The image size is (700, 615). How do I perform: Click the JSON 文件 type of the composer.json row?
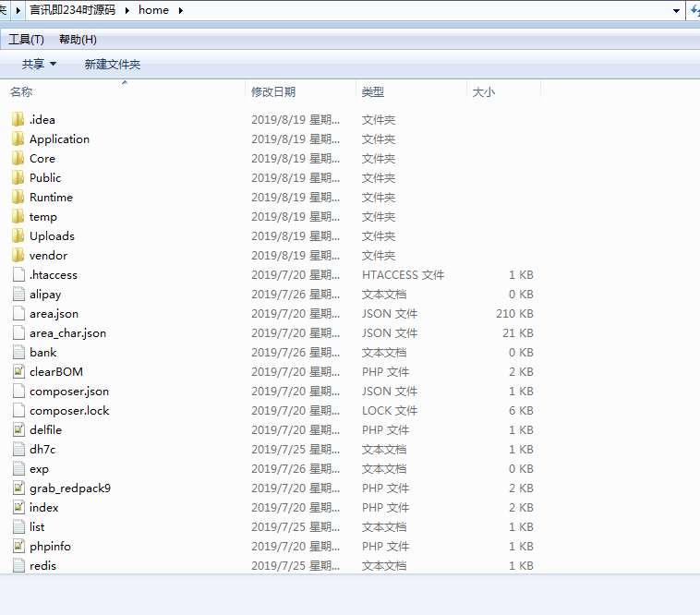390,392
